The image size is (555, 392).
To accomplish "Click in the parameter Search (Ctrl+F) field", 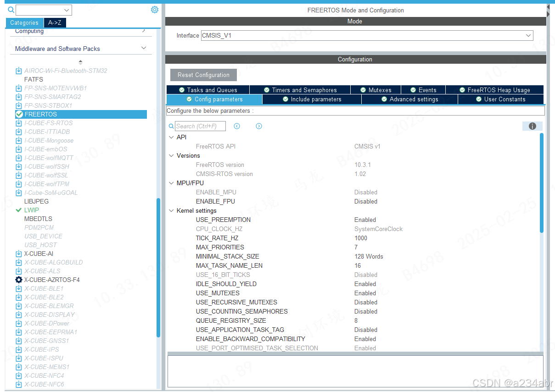I will point(200,126).
